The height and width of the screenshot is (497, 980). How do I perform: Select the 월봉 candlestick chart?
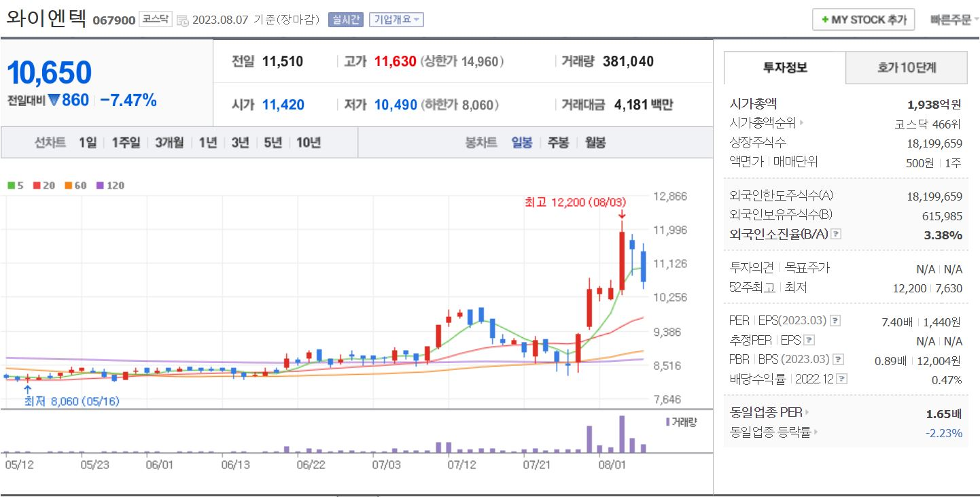point(595,143)
